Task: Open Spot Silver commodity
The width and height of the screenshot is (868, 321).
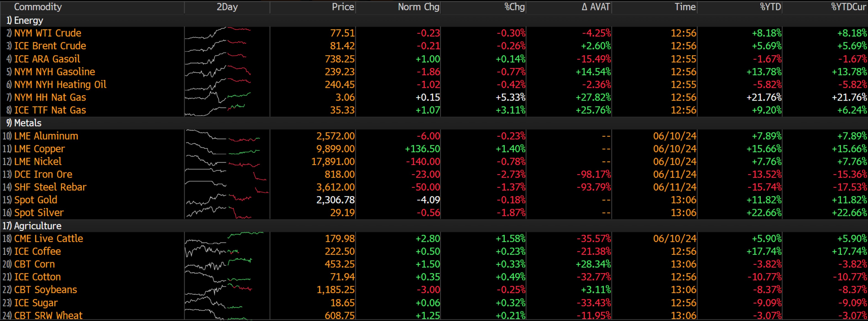Action: (x=39, y=213)
